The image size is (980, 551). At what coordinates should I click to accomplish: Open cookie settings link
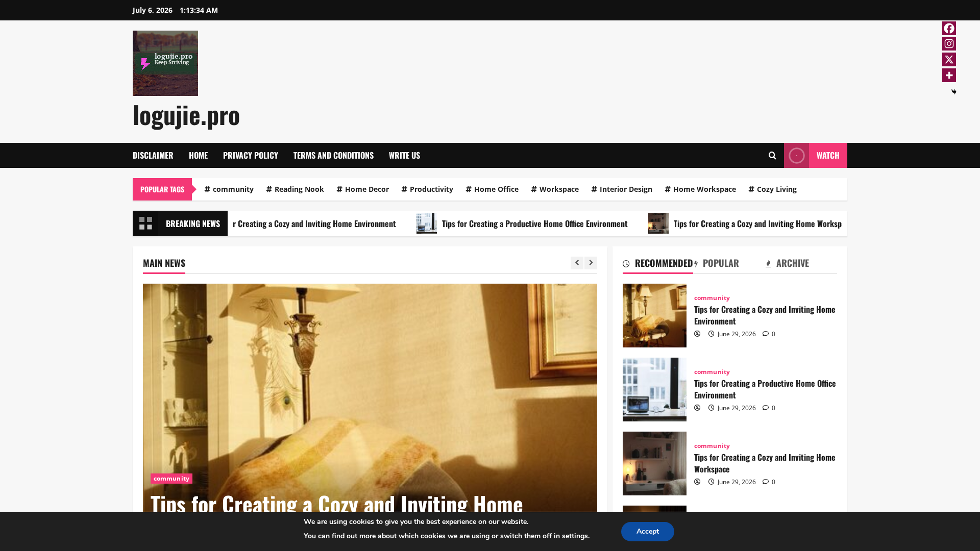coord(575,536)
